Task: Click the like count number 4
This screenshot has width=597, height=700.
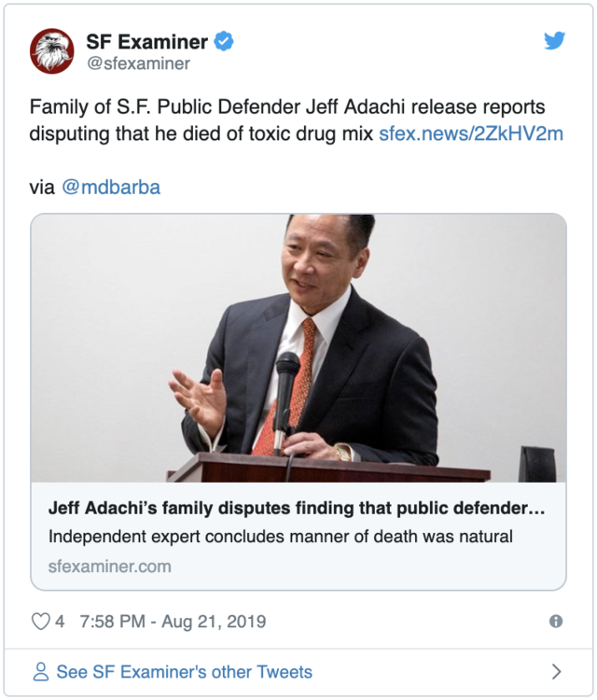Action: tap(60, 622)
